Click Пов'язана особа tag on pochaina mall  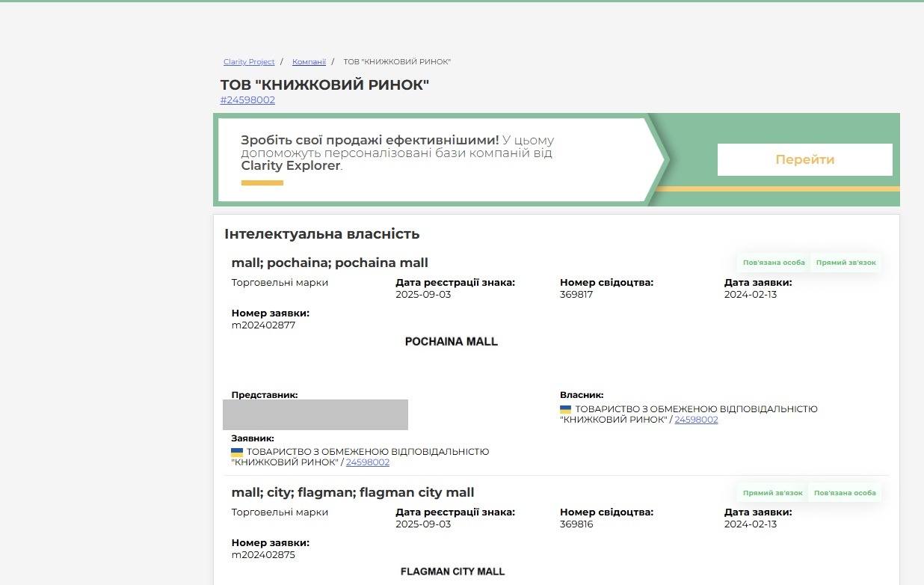point(774,263)
